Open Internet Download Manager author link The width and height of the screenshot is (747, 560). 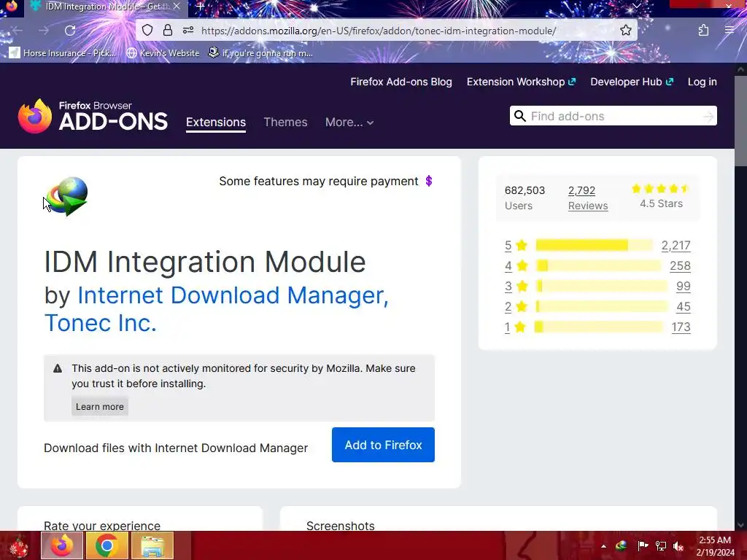click(x=233, y=295)
